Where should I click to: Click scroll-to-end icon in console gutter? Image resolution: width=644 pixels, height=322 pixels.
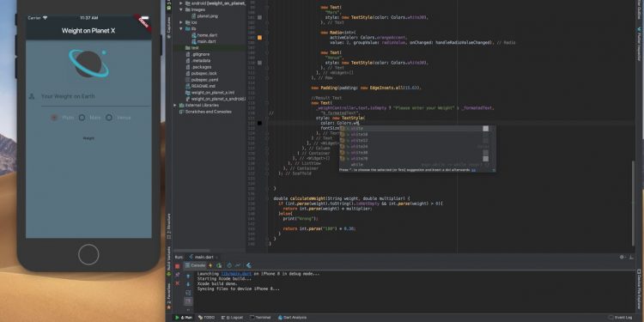(188, 301)
